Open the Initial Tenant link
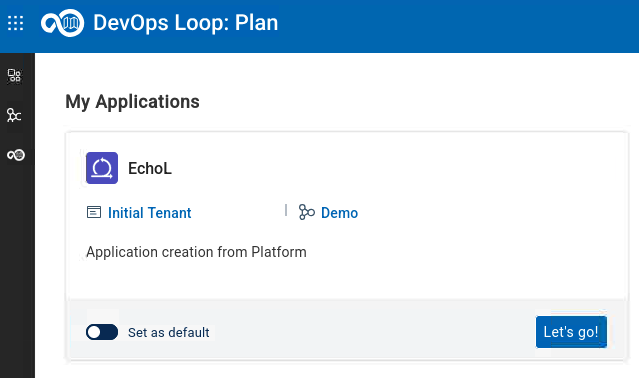The image size is (639, 378). point(150,213)
